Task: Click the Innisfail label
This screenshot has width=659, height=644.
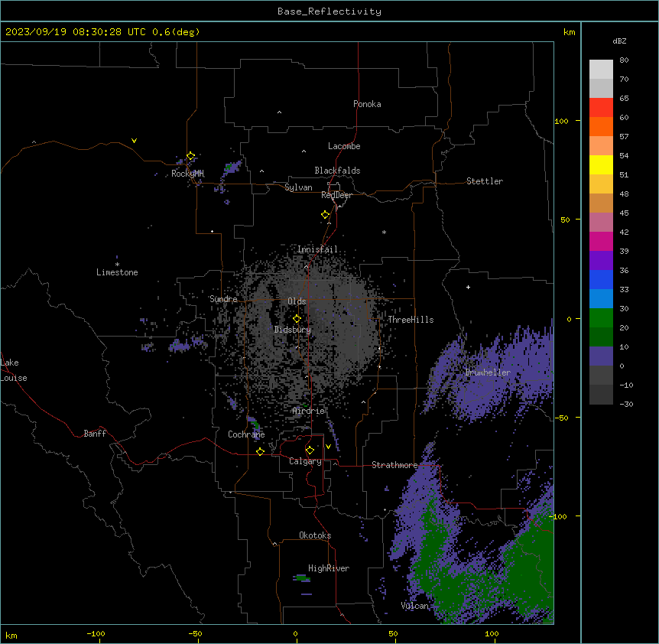Action: click(317, 249)
